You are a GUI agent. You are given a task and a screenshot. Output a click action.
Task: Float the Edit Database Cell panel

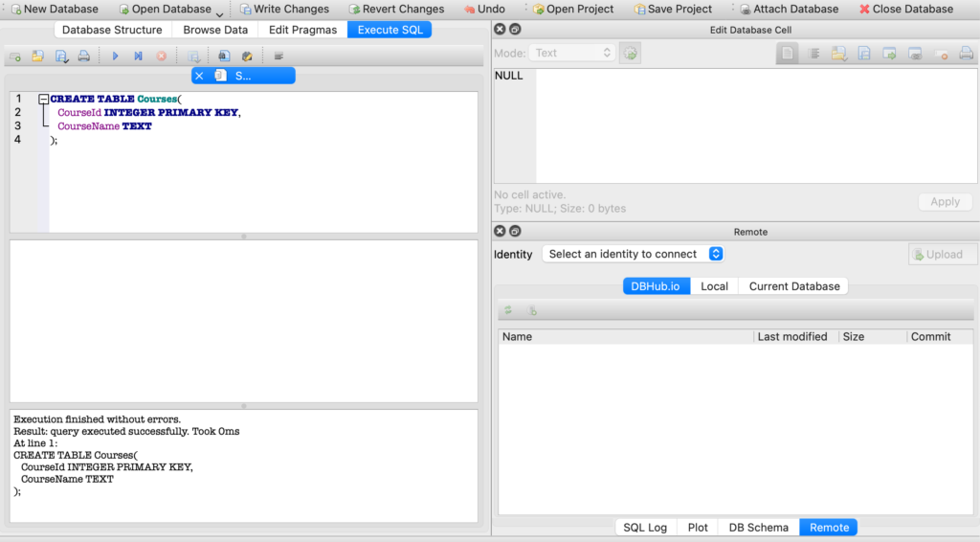[515, 30]
